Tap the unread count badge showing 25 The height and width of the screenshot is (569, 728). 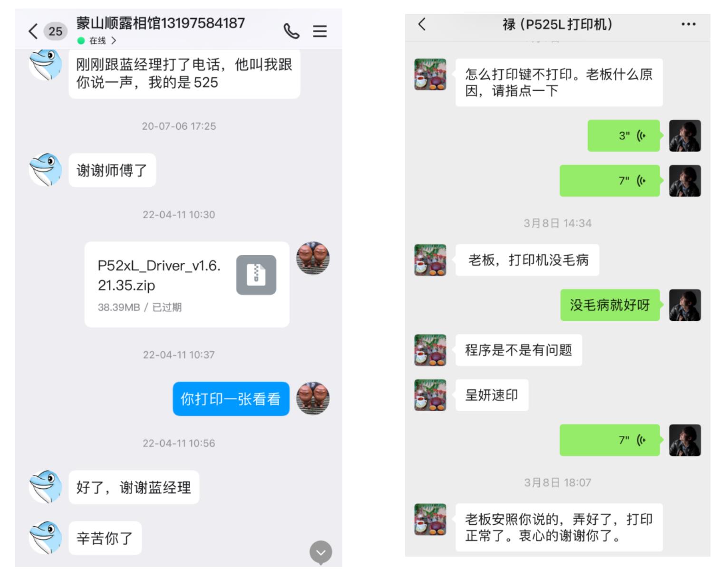click(55, 31)
